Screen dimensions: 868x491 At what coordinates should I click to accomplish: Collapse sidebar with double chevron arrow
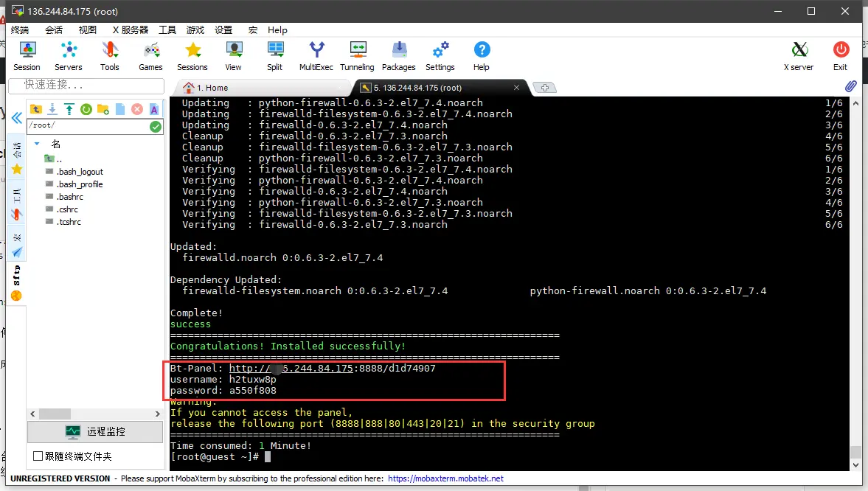[17, 118]
